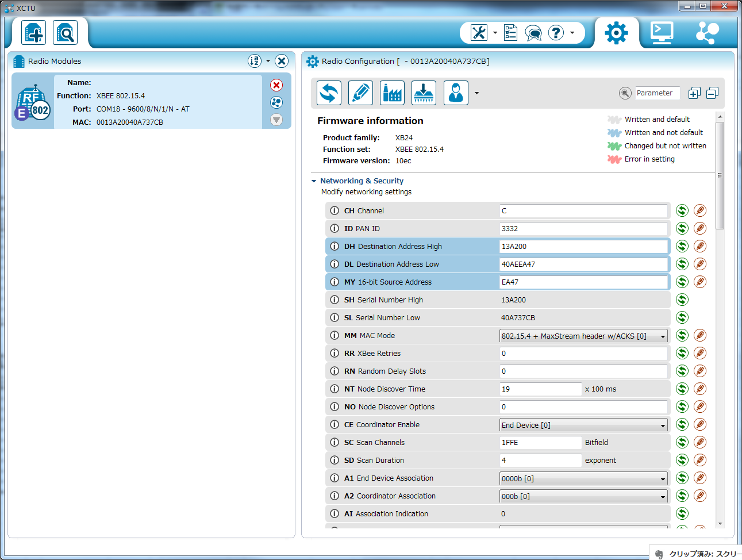Open the Tools wrench icon
This screenshot has height=560, width=742.
[479, 33]
